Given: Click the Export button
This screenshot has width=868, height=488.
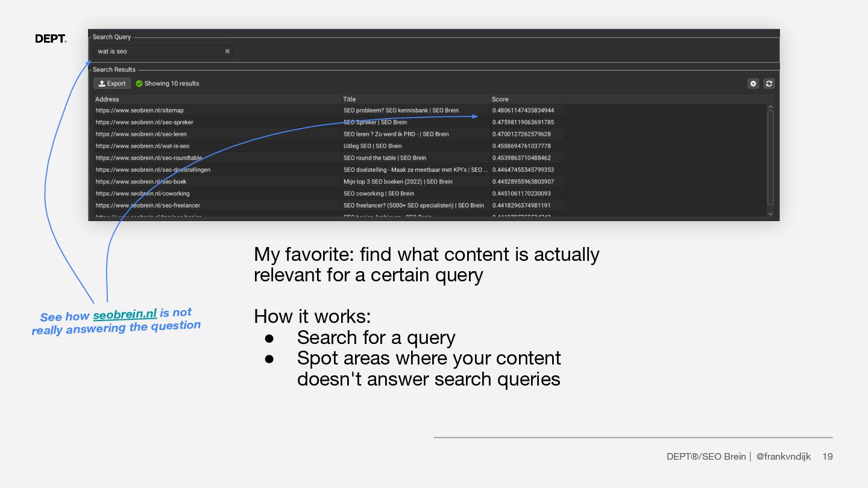Looking at the screenshot, I should [x=112, y=84].
